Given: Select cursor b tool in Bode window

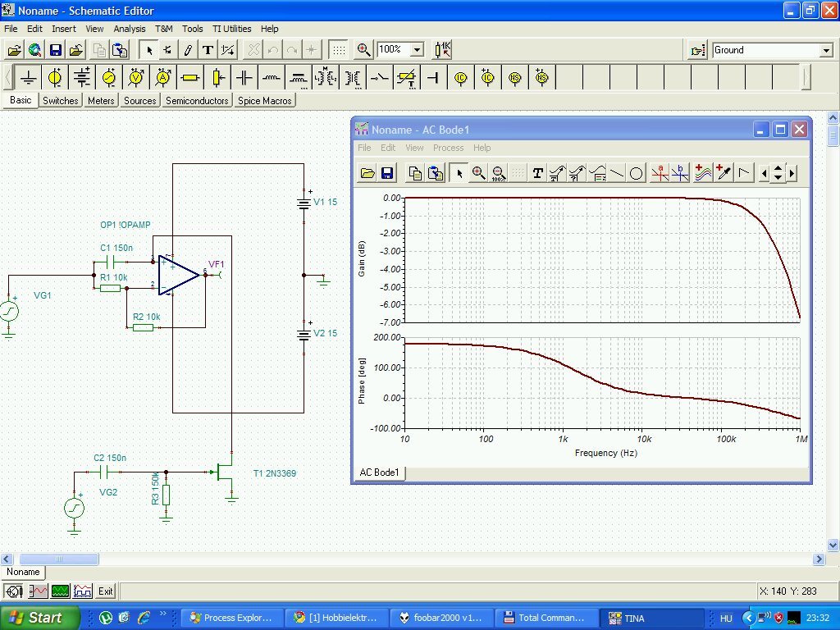Looking at the screenshot, I should (x=680, y=173).
